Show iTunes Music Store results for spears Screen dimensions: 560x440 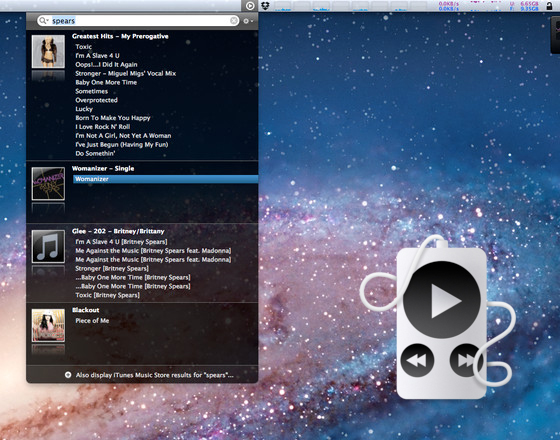154,375
